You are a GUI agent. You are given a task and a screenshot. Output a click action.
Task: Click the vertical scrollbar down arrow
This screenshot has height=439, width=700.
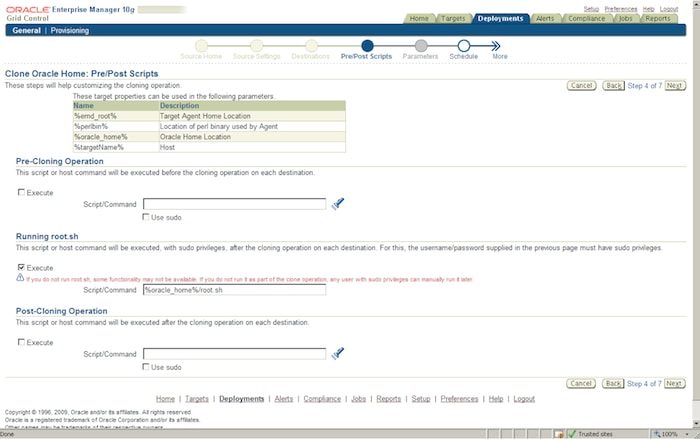pyautogui.click(x=696, y=423)
